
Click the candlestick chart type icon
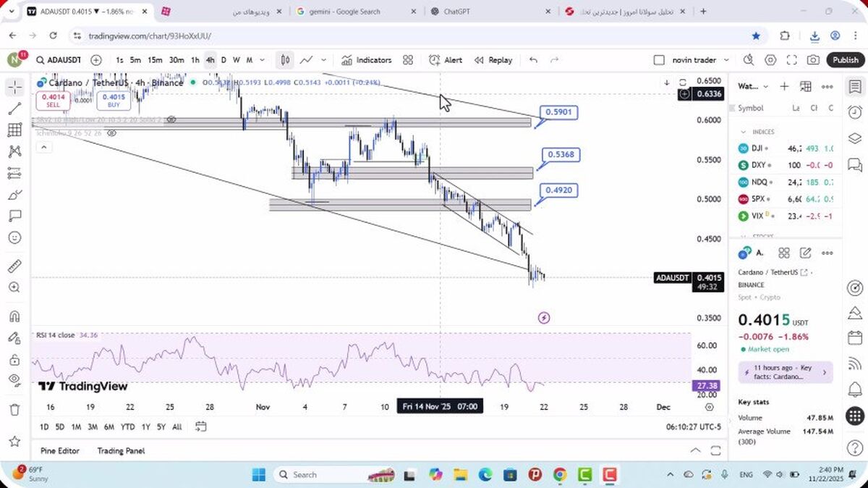[286, 60]
